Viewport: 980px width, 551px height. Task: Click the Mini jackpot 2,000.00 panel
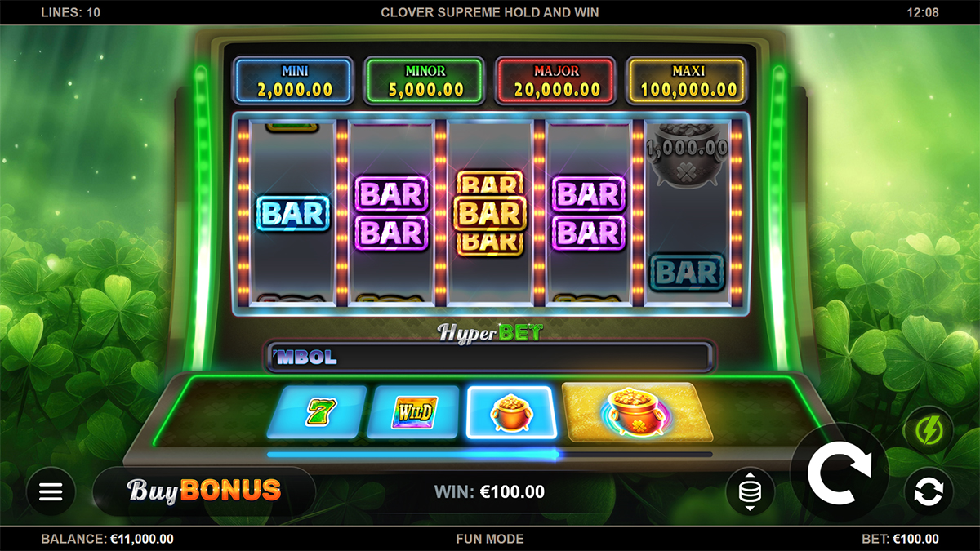point(292,81)
